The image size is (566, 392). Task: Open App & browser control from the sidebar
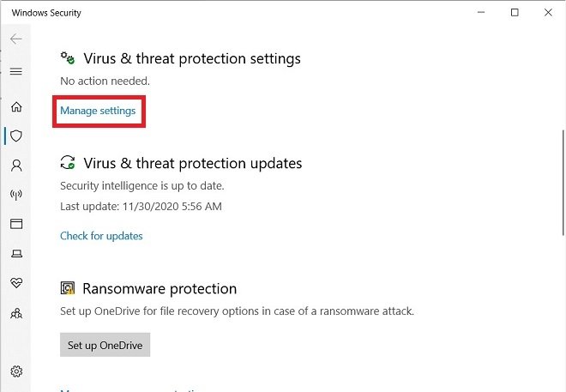[16, 224]
